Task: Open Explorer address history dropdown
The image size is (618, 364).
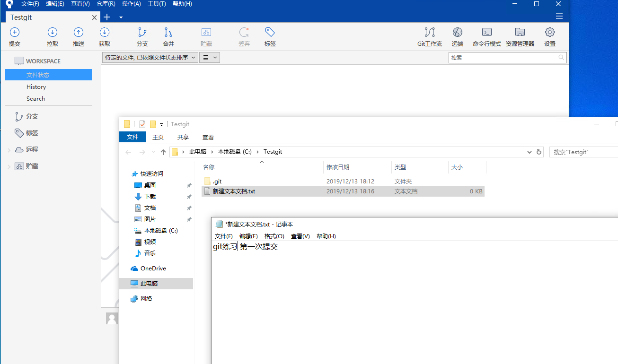Action: [530, 152]
